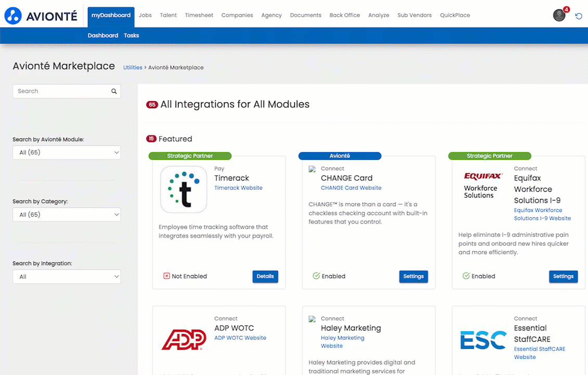Click the search magnifier icon
Screen dimensions: 588x375
[114, 91]
